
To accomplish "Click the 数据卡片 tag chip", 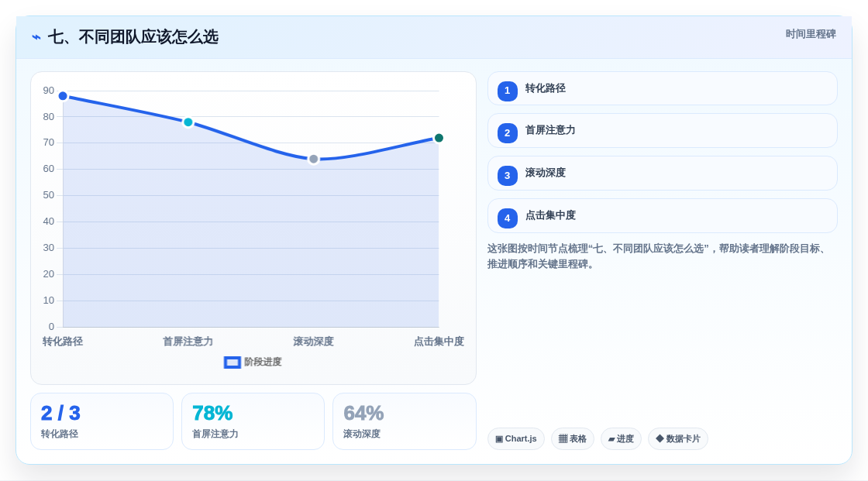I will pyautogui.click(x=678, y=439).
